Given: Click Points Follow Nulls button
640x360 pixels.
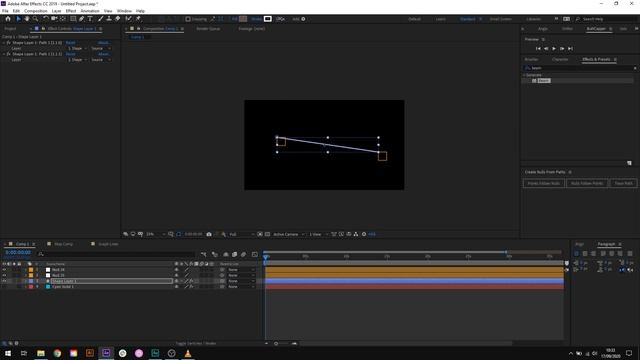Looking at the screenshot, I should (544, 183).
